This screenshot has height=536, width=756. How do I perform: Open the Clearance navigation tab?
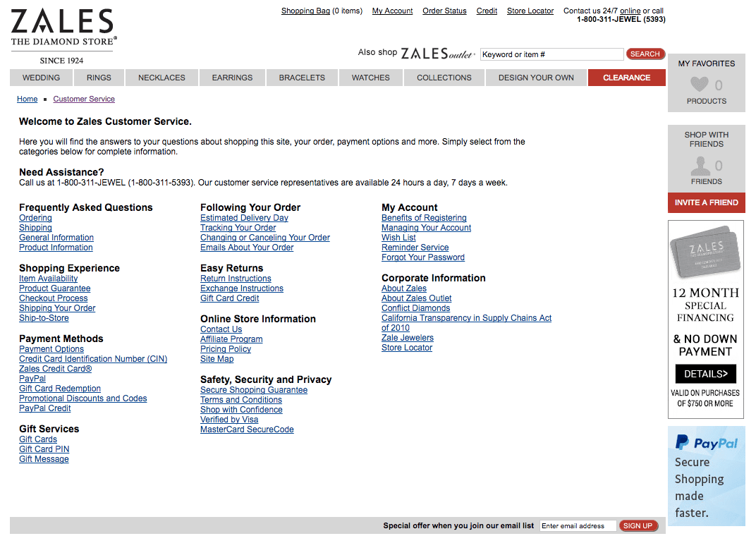(626, 78)
